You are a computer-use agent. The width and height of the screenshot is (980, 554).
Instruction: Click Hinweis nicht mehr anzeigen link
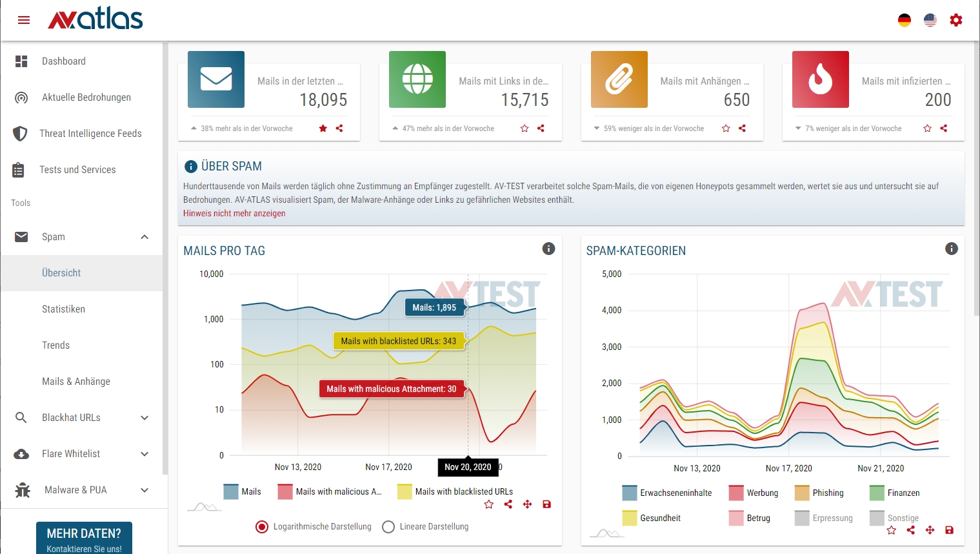pos(234,214)
